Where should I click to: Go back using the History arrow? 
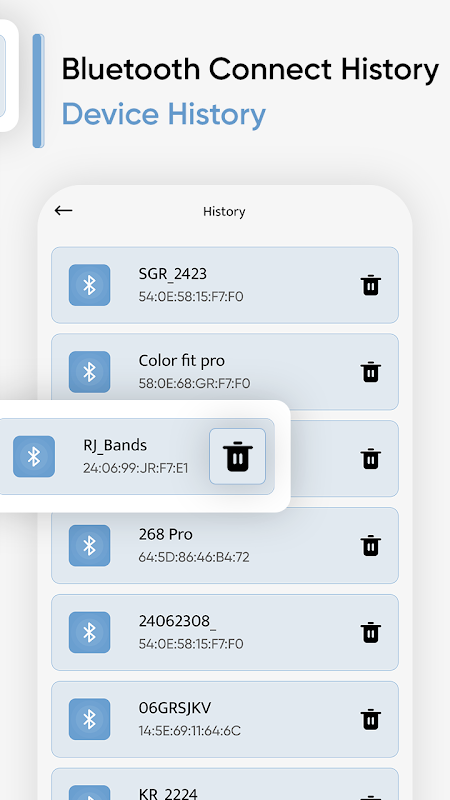click(x=63, y=210)
